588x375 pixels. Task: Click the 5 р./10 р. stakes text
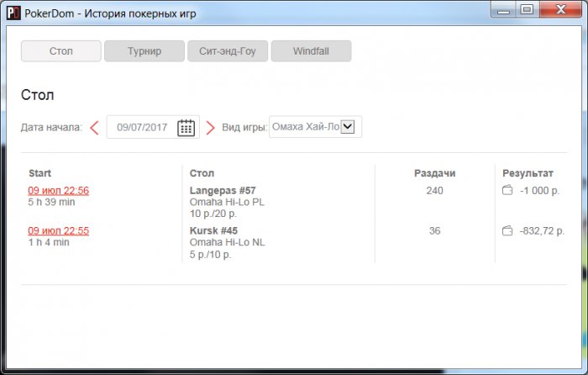(210, 255)
